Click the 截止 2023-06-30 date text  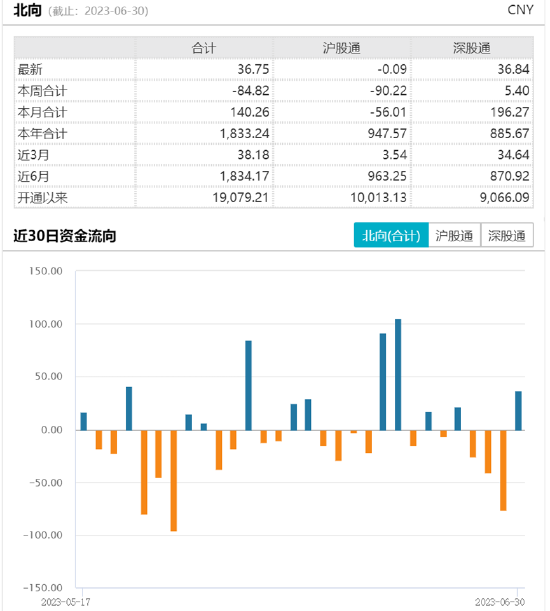point(99,11)
